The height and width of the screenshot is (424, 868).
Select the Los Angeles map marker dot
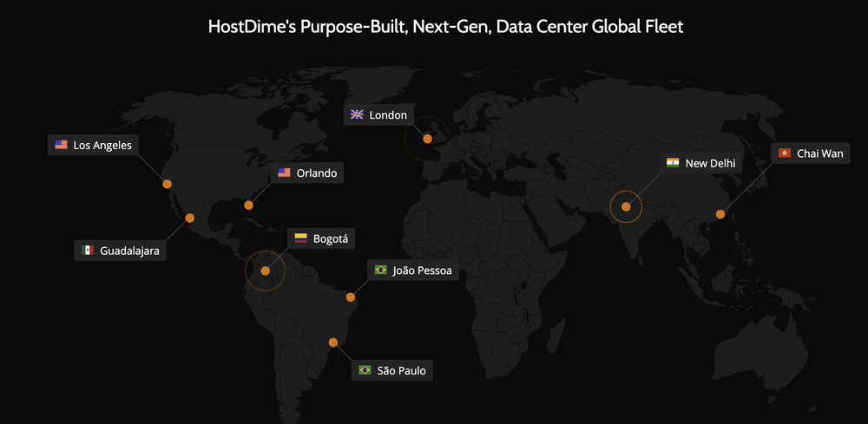[168, 184]
